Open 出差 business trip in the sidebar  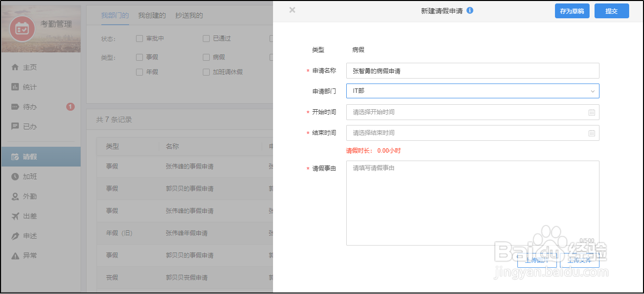point(30,216)
